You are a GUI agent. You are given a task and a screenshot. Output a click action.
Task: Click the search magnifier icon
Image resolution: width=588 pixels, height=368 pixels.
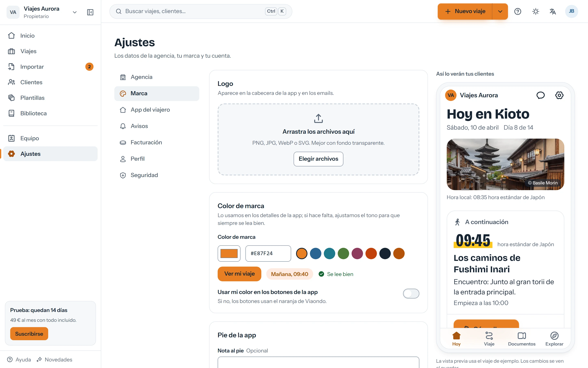[119, 11]
